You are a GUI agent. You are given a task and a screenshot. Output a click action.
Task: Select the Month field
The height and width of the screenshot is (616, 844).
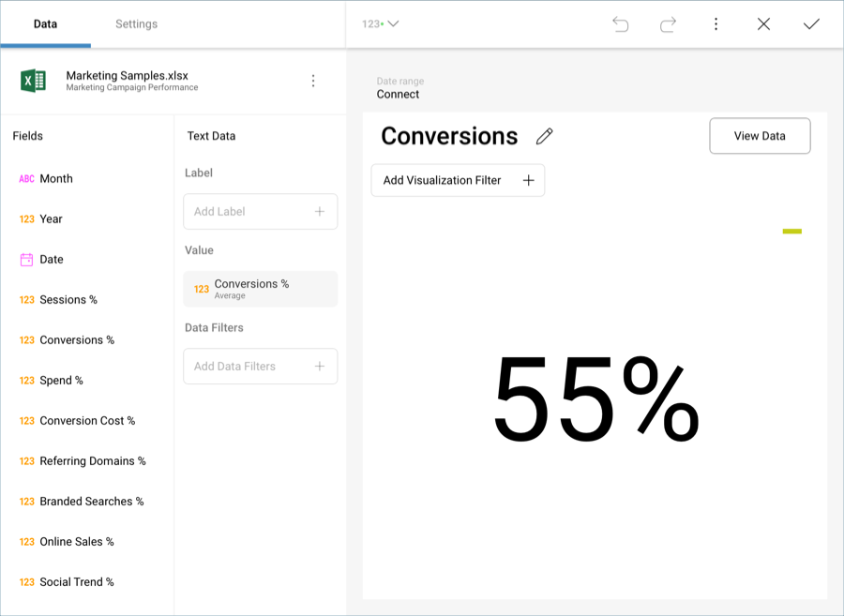(x=55, y=179)
